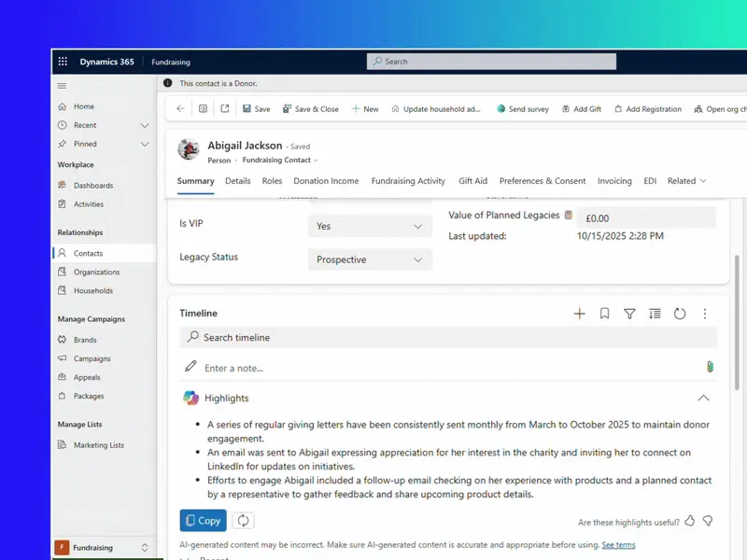Click thumbs up on highlights feedback
747x560 pixels.
(x=689, y=521)
